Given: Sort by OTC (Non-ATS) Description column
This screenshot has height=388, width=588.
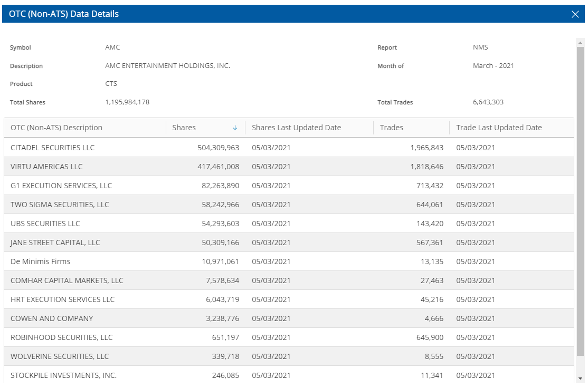Looking at the screenshot, I should tap(56, 128).
